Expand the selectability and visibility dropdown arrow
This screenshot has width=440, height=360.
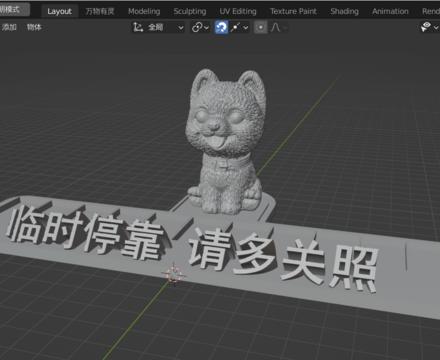[436, 28]
